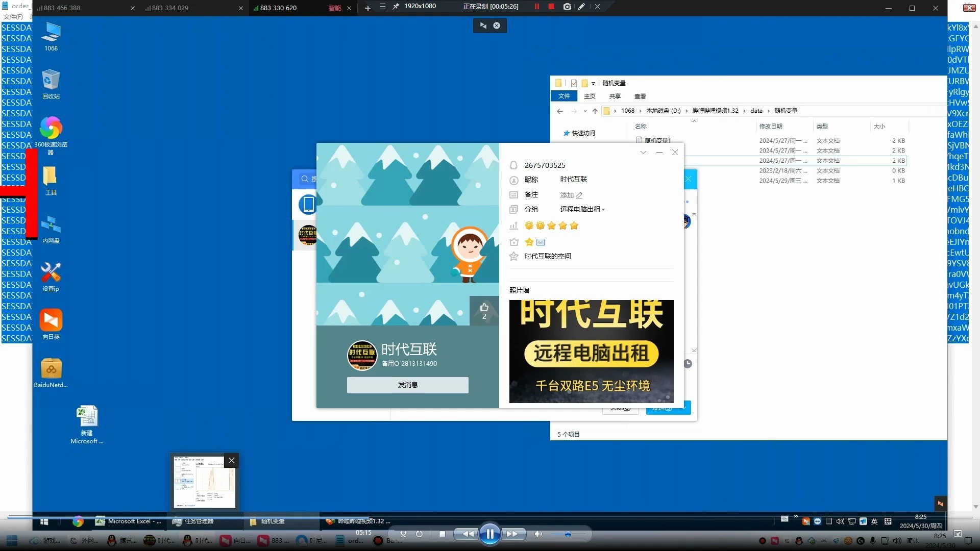Click the mail icon in the QQ profile
980x551 pixels.
(x=541, y=242)
